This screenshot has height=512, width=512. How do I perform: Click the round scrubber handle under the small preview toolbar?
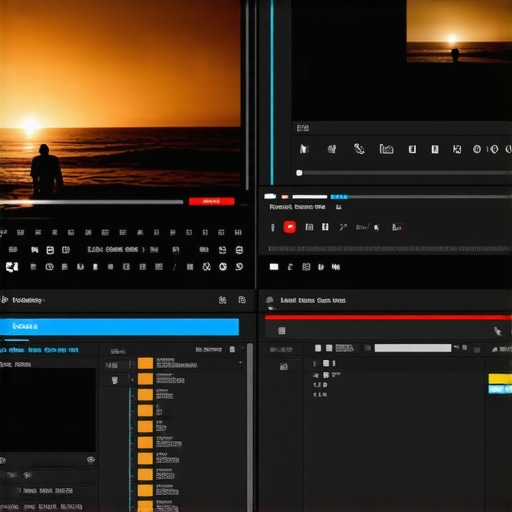[299, 173]
